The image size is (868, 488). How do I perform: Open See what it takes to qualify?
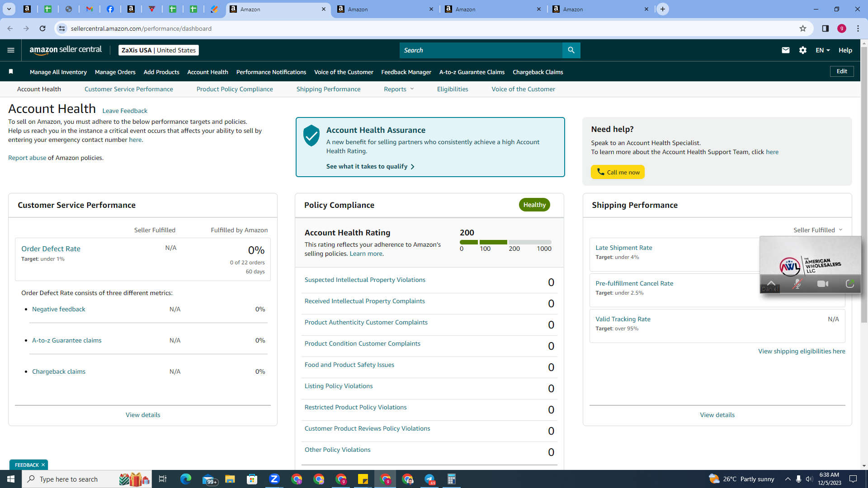pos(370,166)
